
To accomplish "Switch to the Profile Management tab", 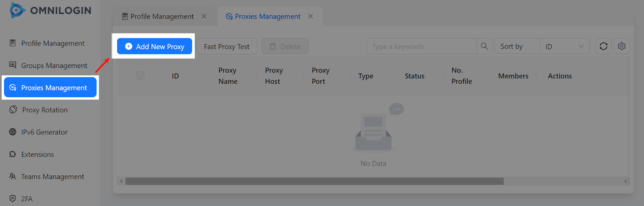I will tap(162, 16).
